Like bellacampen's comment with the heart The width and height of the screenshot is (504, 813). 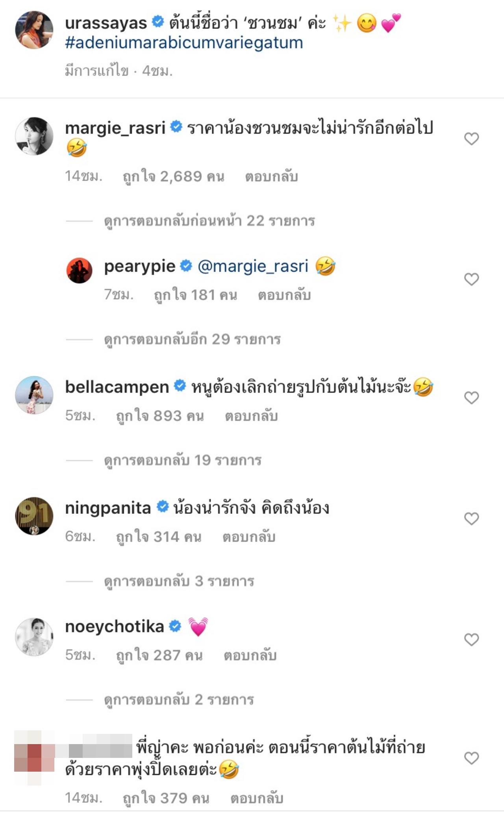coord(471,398)
